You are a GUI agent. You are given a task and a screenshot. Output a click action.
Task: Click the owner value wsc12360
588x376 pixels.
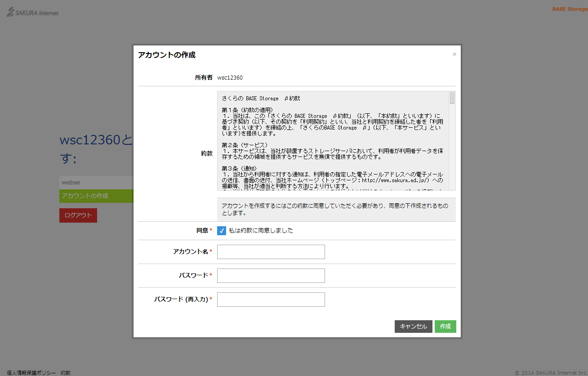[230, 78]
